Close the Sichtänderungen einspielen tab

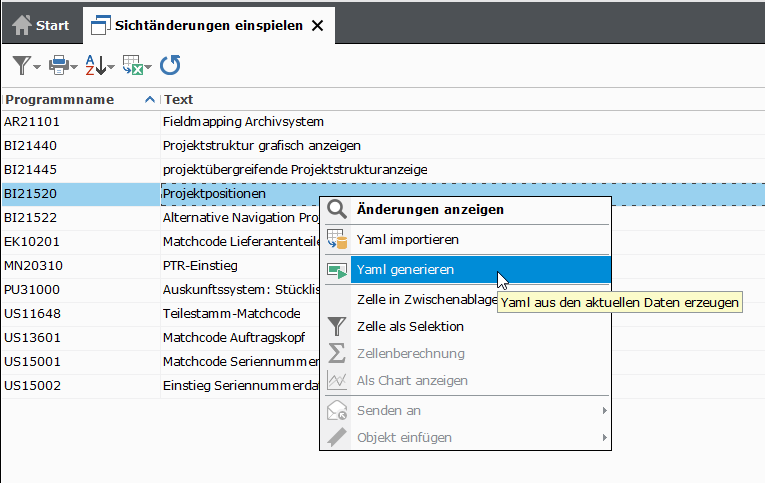(x=317, y=25)
